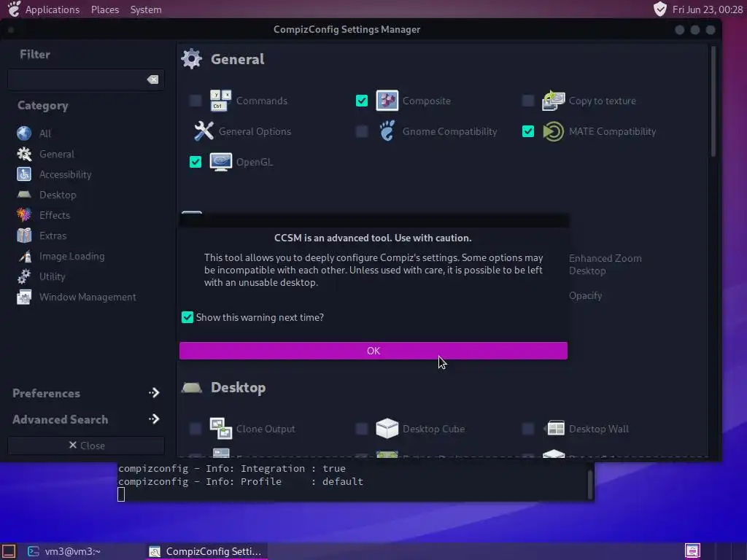Open the Desktop Cube plugin icon
This screenshot has width=747, height=560.
pyautogui.click(x=387, y=428)
